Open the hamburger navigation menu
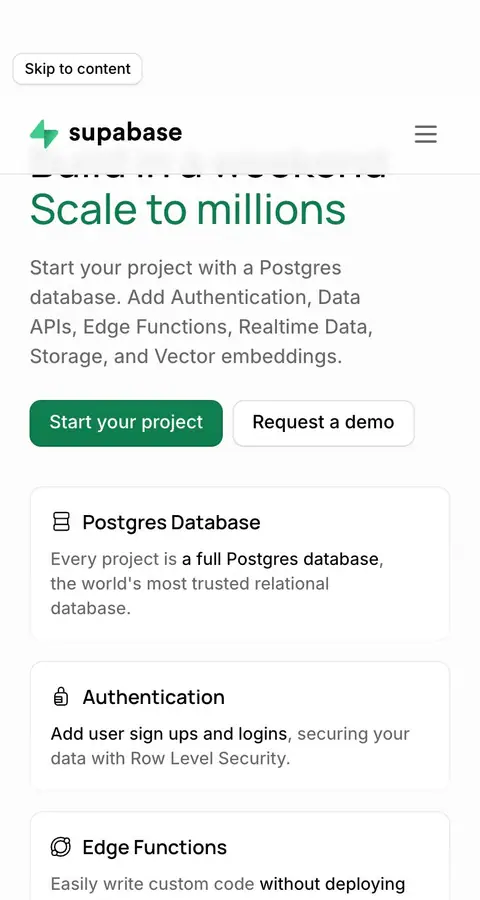 (x=425, y=134)
